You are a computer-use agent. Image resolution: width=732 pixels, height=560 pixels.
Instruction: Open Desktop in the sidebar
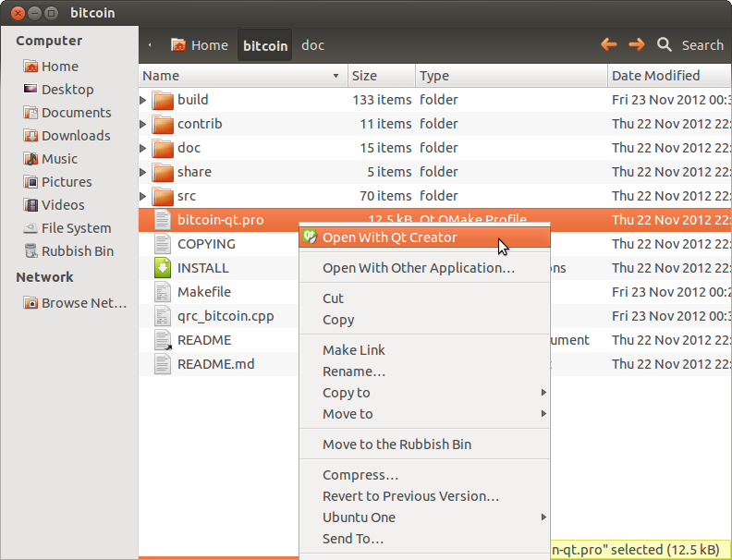(58, 89)
